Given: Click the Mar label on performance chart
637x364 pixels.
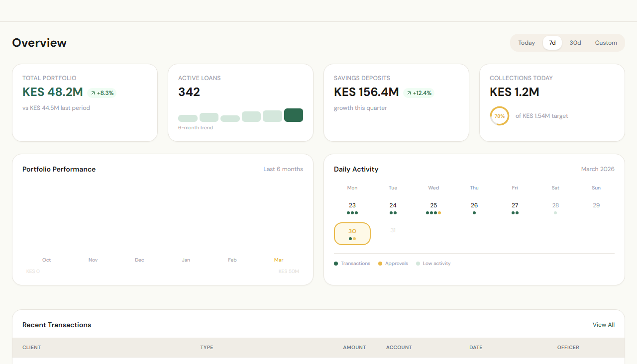Looking at the screenshot, I should pos(279,260).
